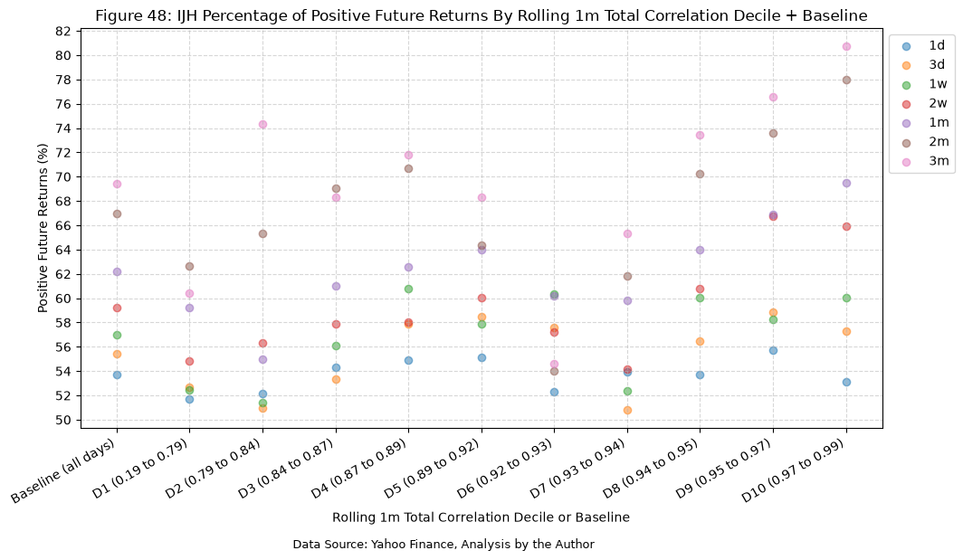Click the blue 1d point above D9

[773, 351]
